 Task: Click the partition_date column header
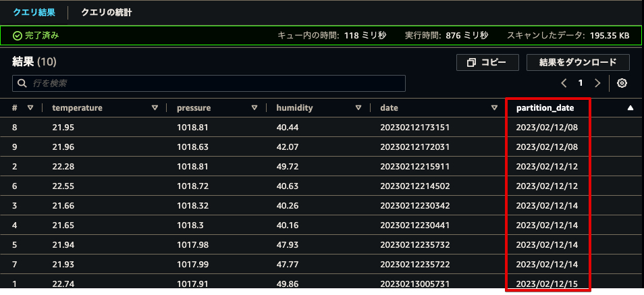click(545, 108)
